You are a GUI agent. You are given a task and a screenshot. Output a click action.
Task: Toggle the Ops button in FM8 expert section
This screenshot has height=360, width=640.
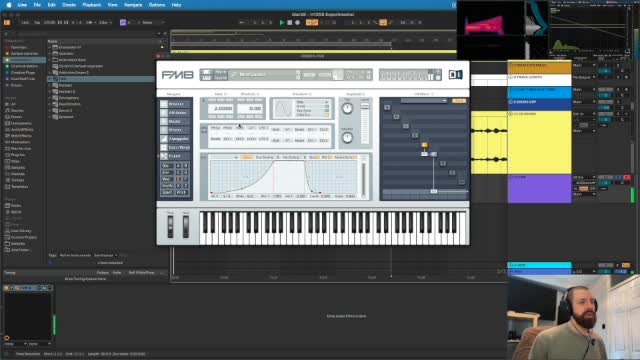point(167,166)
